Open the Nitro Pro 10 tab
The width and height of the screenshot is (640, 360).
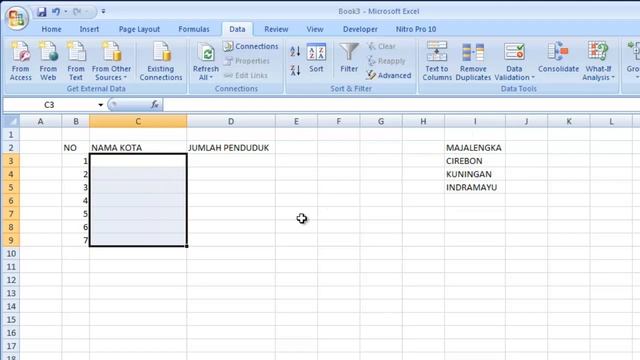pos(416,29)
